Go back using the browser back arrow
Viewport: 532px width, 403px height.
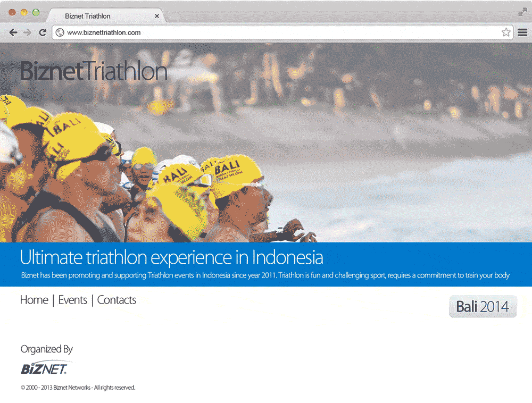click(13, 32)
